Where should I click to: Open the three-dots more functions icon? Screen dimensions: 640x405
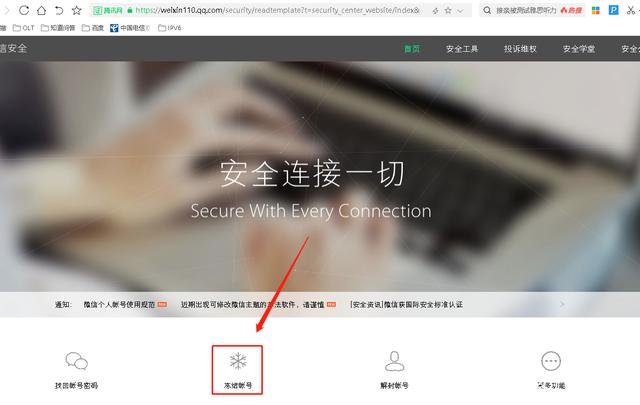[x=551, y=361]
